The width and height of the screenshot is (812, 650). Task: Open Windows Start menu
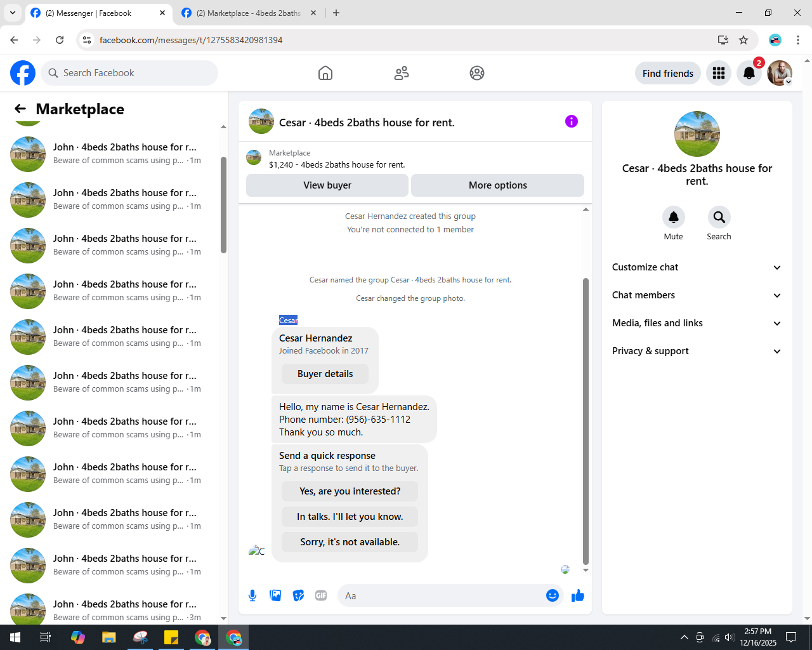click(x=15, y=637)
